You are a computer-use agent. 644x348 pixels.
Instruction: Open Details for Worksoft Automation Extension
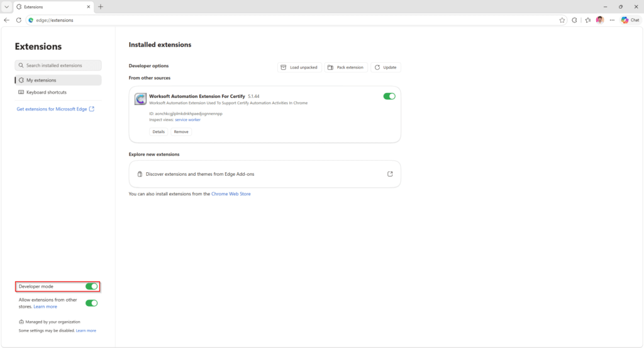click(158, 132)
